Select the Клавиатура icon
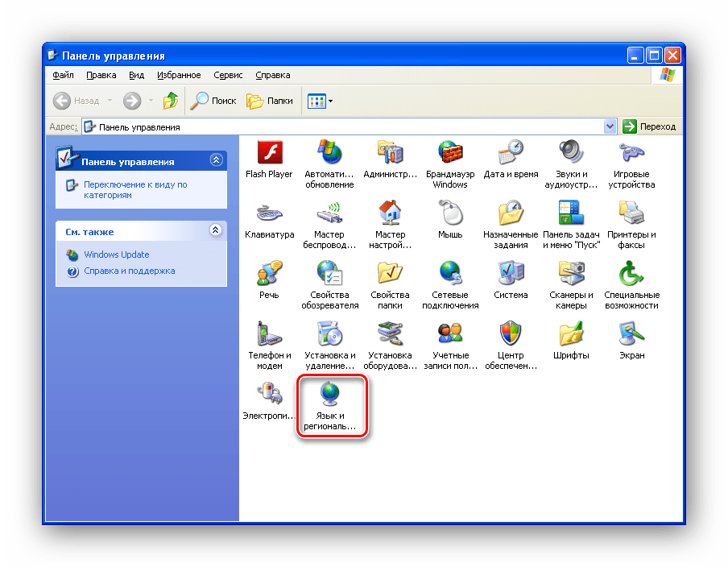 click(269, 214)
